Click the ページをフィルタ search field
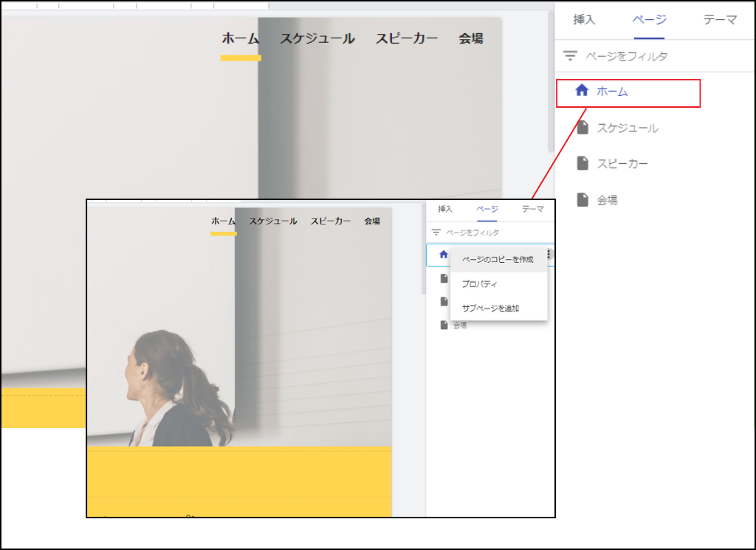The width and height of the screenshot is (756, 550). (628, 54)
